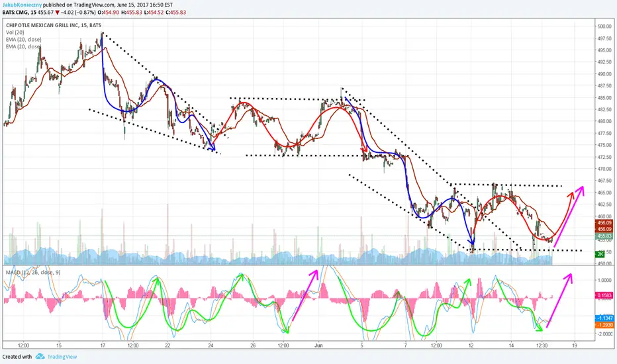Screen dimensions: 617x364
Task: Click the -2.0000 MACD axis label
Action: 605,334
